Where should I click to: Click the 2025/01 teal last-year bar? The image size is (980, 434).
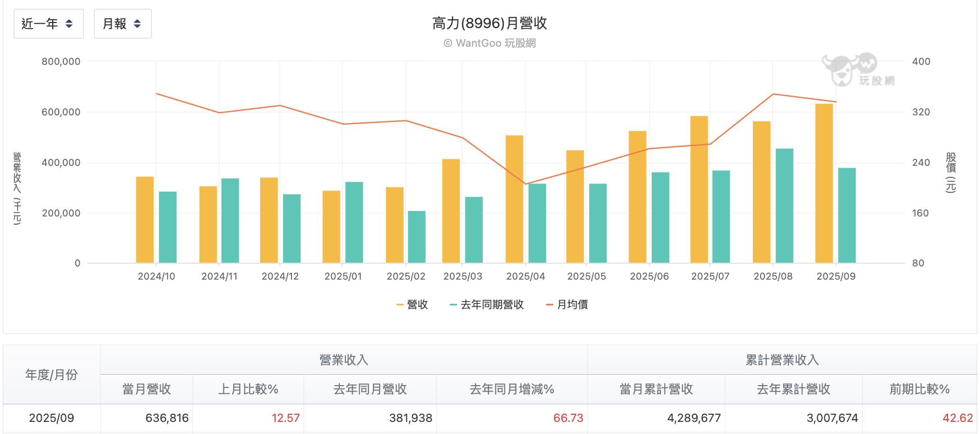[x=354, y=222]
